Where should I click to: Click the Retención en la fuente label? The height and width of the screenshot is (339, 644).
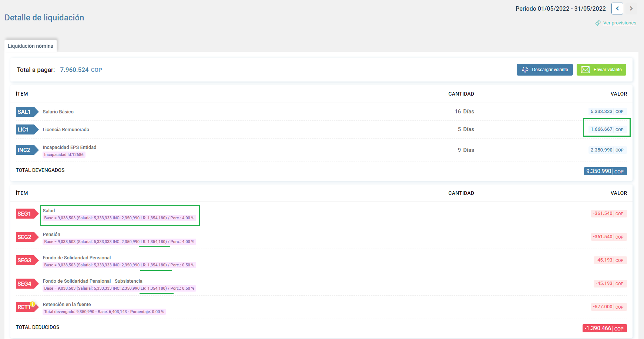tap(67, 304)
